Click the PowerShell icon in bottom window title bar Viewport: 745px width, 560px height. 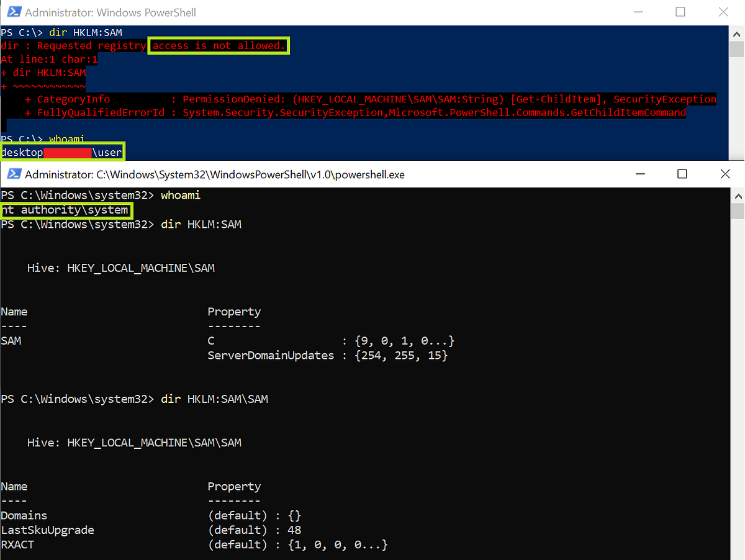tap(14, 174)
